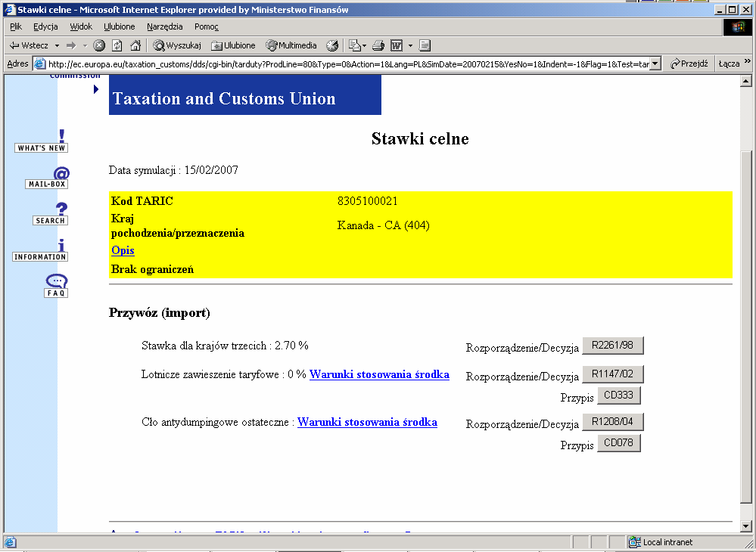The height and width of the screenshot is (552, 756).
Task: Open the dropdown next to Word edit icon
Action: [410, 45]
